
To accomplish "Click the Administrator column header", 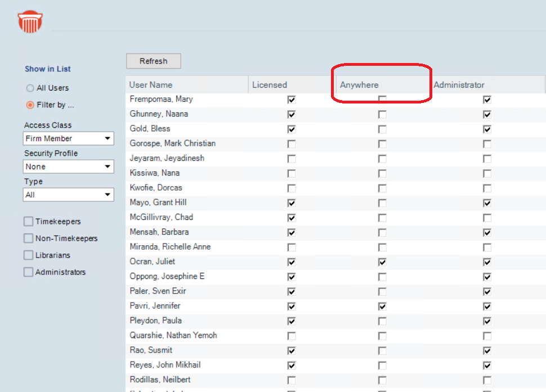I will [460, 84].
